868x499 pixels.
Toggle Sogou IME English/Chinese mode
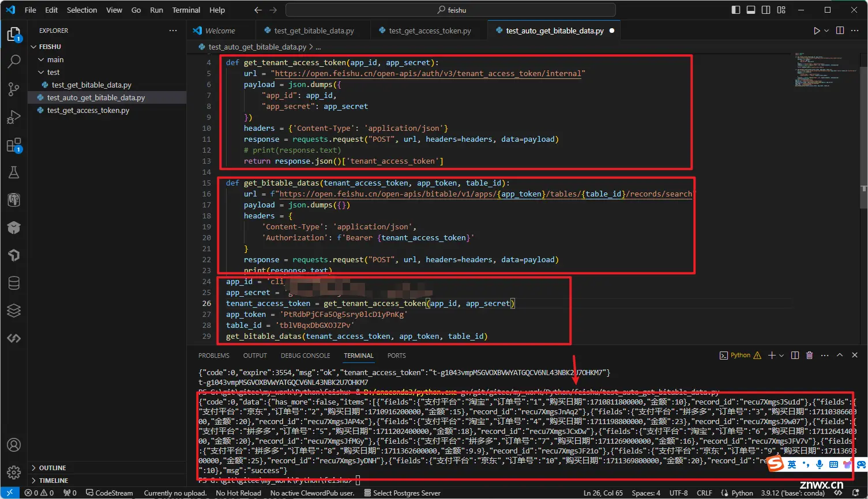[x=792, y=464]
